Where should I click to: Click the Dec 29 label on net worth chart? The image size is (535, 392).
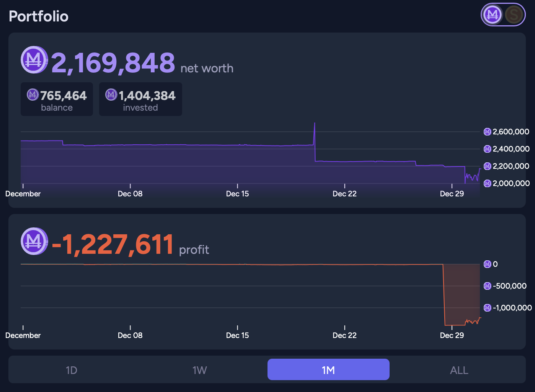tap(452, 194)
